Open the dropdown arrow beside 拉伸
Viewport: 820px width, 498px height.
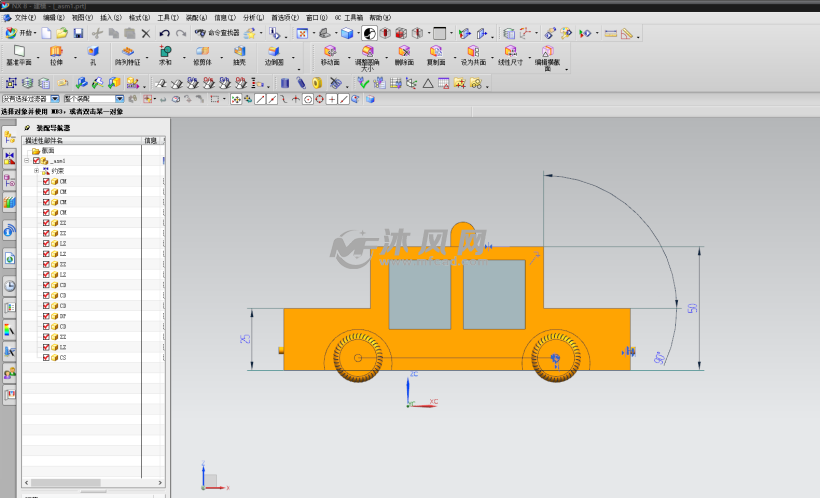(75, 57)
